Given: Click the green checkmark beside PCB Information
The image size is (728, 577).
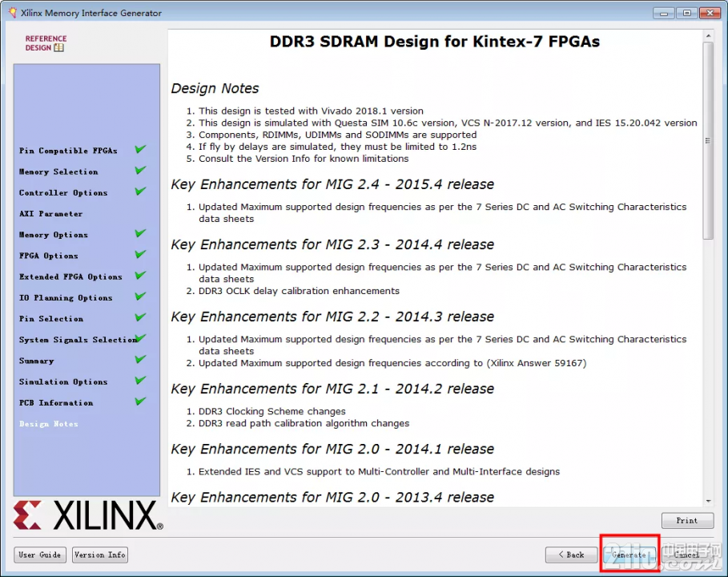Looking at the screenshot, I should click(140, 401).
